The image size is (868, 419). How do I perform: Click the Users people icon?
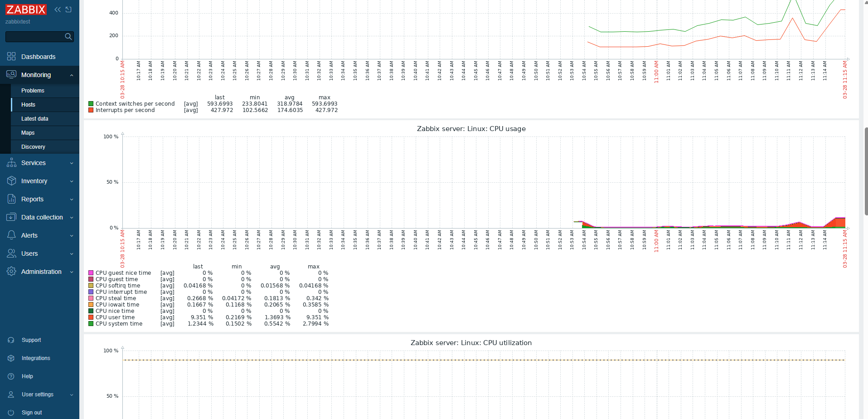[x=11, y=253]
